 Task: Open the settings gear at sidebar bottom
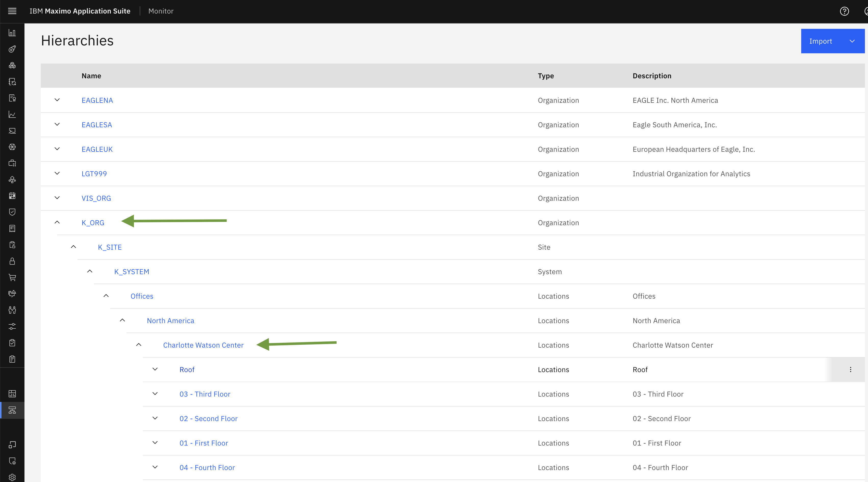(12, 477)
